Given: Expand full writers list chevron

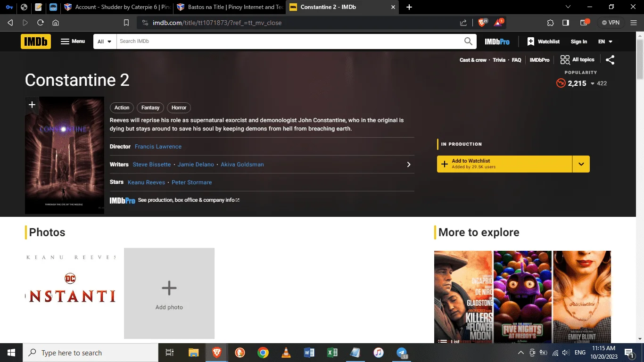Looking at the screenshot, I should 409,165.
